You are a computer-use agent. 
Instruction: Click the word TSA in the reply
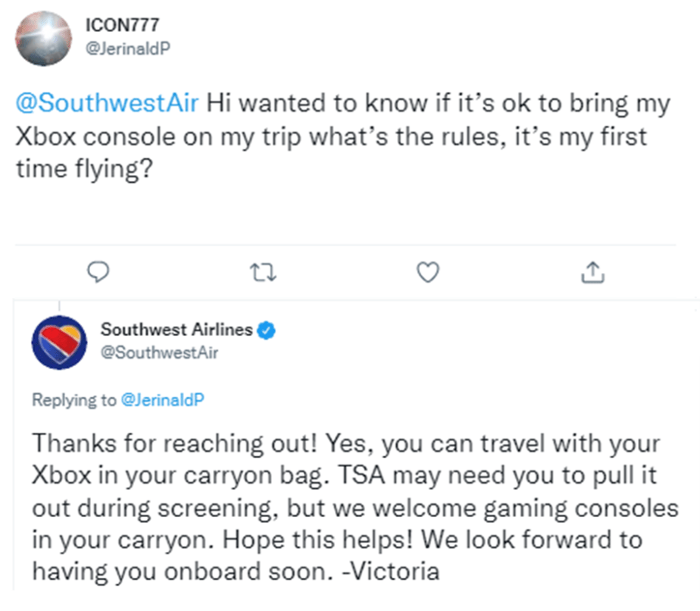(x=361, y=475)
